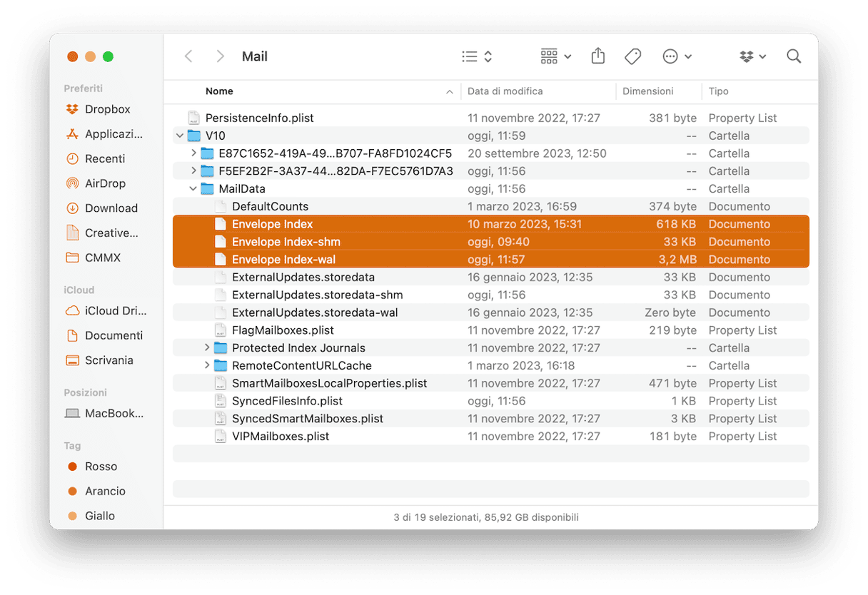868x595 pixels.
Task: Go back with the left chevron
Action: click(188, 56)
